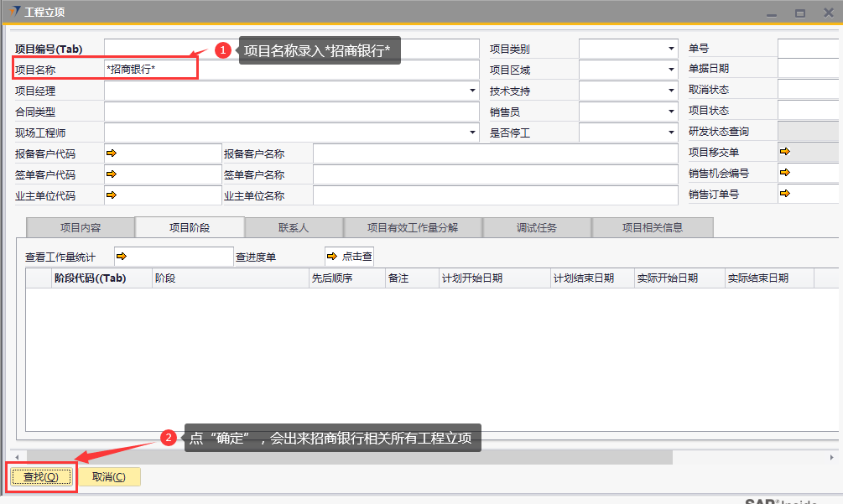Switch to the 项目内容 tab
843x504 pixels.
(x=81, y=227)
